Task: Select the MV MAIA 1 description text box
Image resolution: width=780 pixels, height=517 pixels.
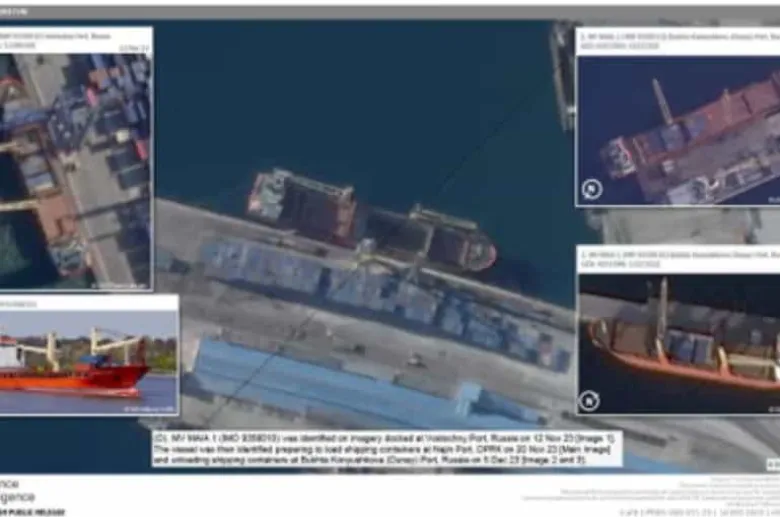Action: (x=386, y=450)
